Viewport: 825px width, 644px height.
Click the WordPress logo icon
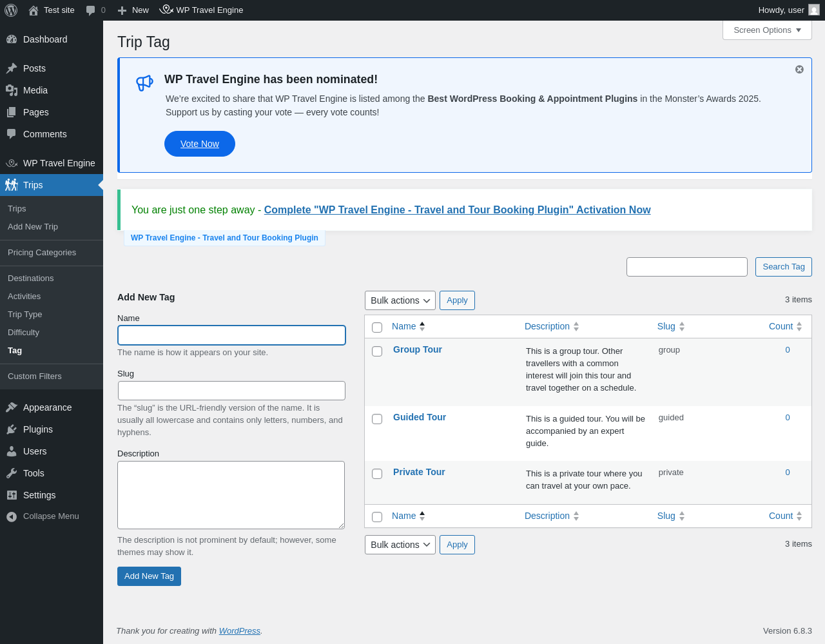(x=11, y=10)
